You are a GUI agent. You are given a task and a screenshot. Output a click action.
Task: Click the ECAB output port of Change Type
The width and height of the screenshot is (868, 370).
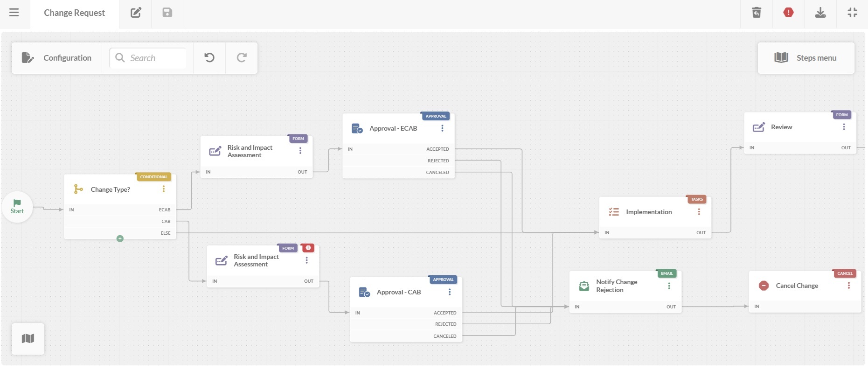click(x=165, y=210)
